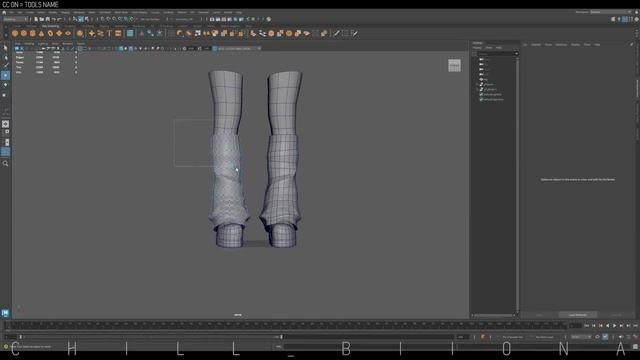Click the undo icon on the status line

[x=54, y=19]
